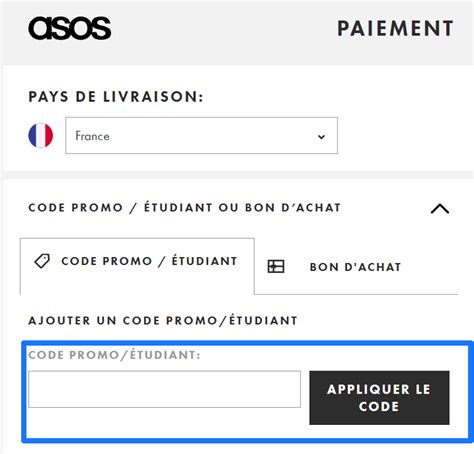The width and height of the screenshot is (474, 454).
Task: Click the ASOS logo
Action: click(70, 28)
